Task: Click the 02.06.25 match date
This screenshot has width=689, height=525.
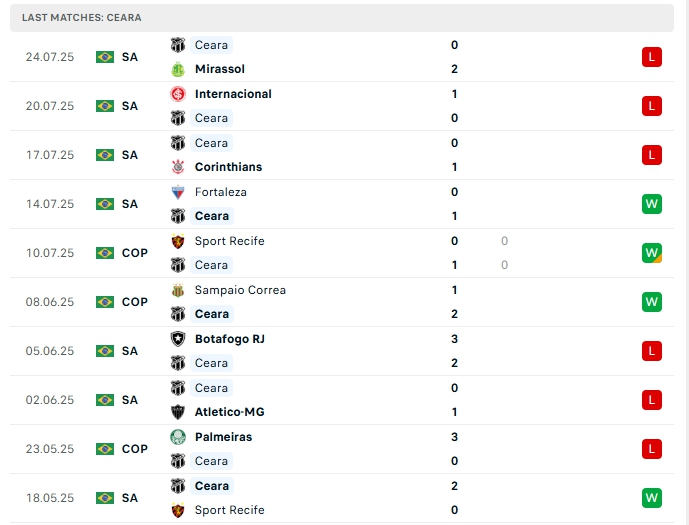Action: [50, 400]
